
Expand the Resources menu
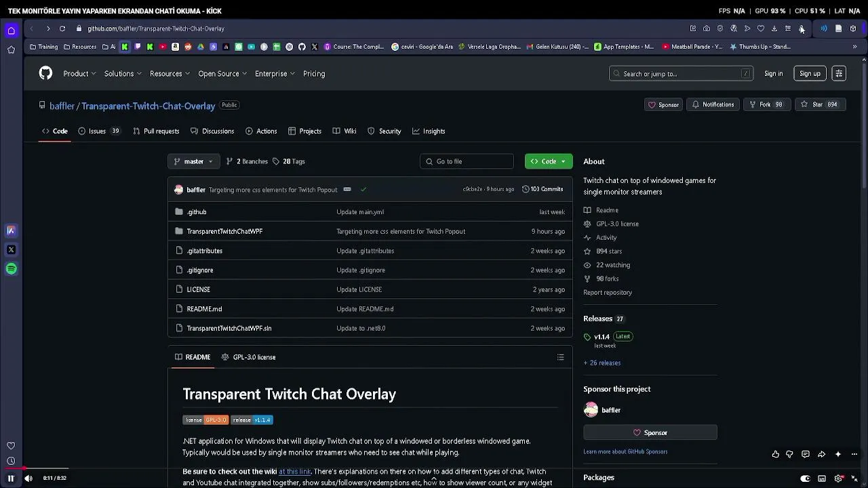170,73
